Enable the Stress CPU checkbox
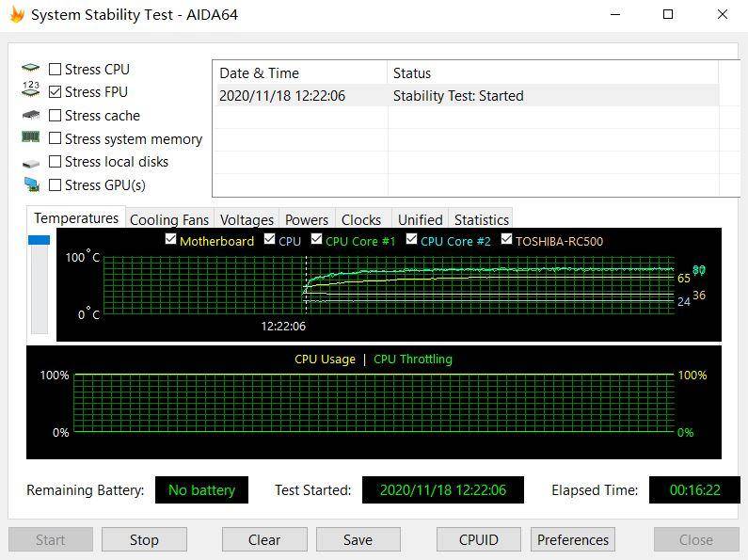The height and width of the screenshot is (560, 748). pos(56,69)
